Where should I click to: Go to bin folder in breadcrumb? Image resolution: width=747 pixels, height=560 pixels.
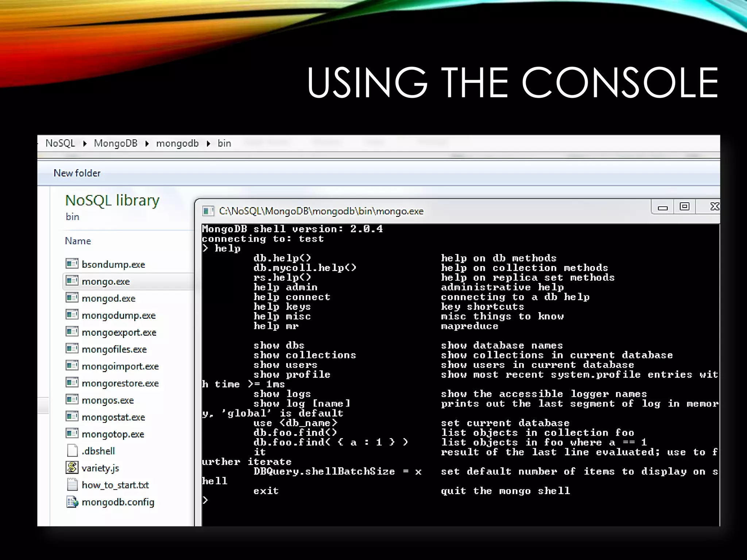click(x=224, y=143)
